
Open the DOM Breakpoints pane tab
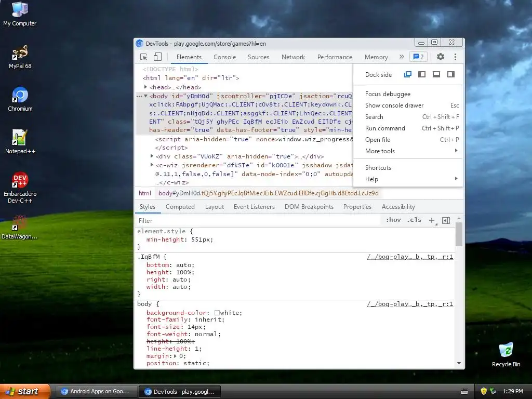click(x=309, y=207)
